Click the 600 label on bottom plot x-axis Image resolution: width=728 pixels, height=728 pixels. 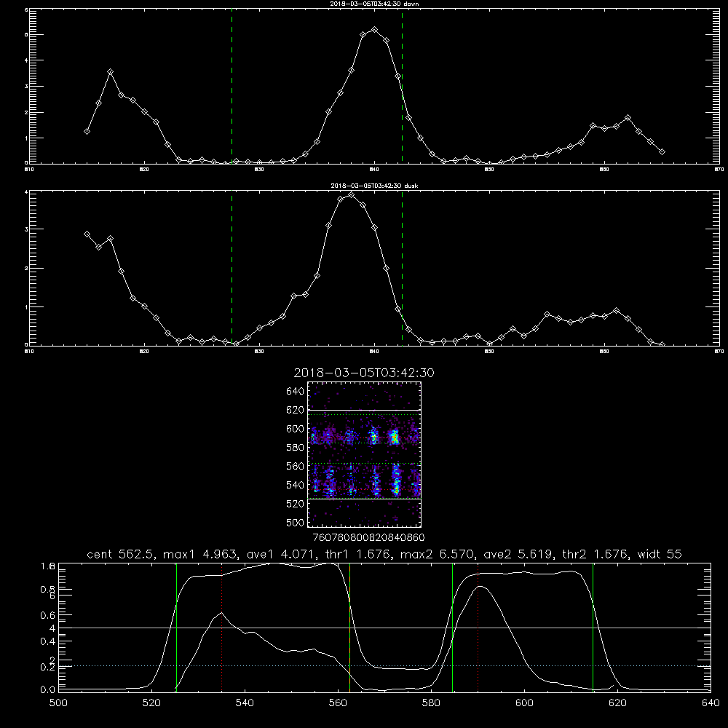525,703
